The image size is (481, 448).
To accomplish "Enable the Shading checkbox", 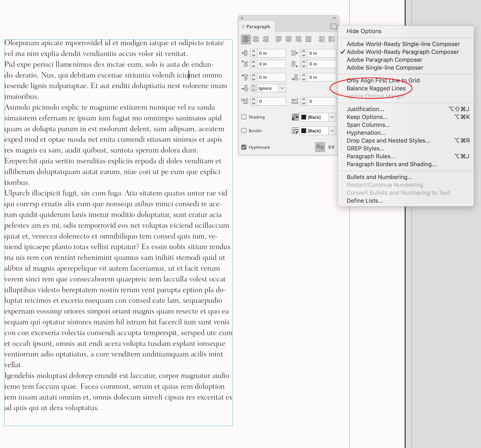I will pos(244,117).
